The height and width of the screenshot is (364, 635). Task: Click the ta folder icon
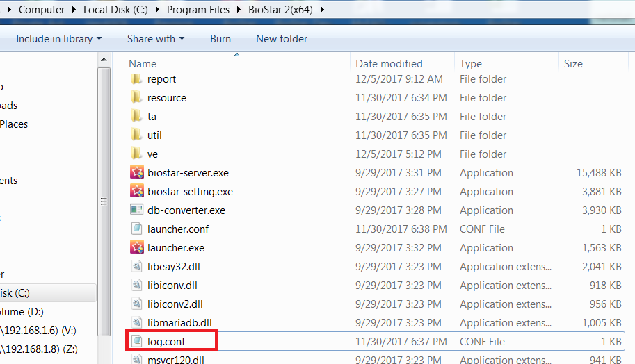(x=136, y=117)
